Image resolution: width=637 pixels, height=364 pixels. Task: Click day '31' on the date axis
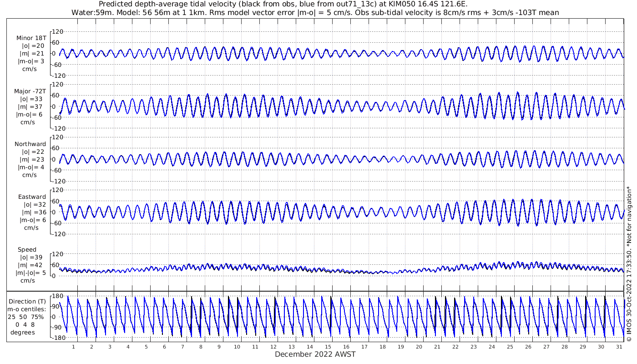[619, 347]
